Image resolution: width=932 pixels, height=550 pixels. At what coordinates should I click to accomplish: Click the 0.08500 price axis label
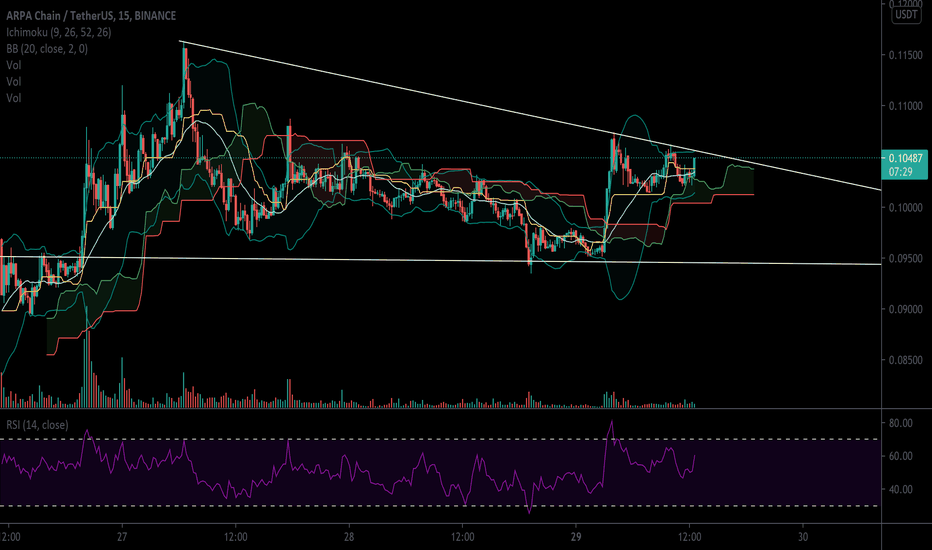coord(905,360)
